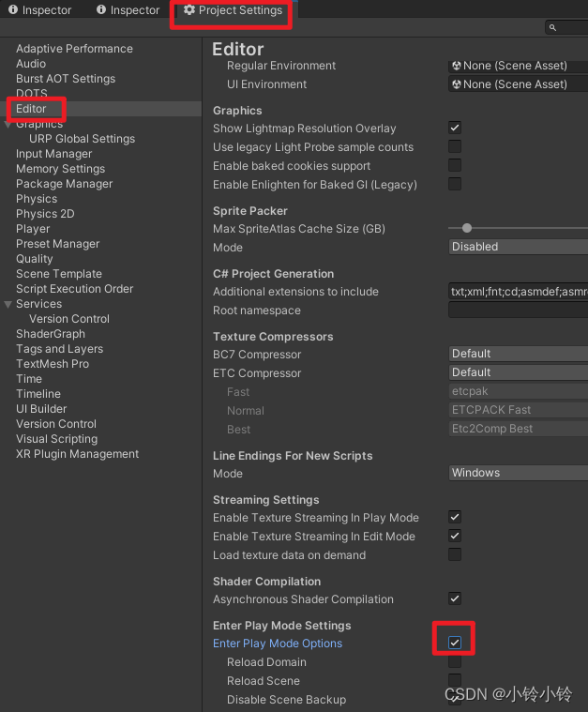
Task: Open Script Execution Order settings
Action: pos(74,288)
